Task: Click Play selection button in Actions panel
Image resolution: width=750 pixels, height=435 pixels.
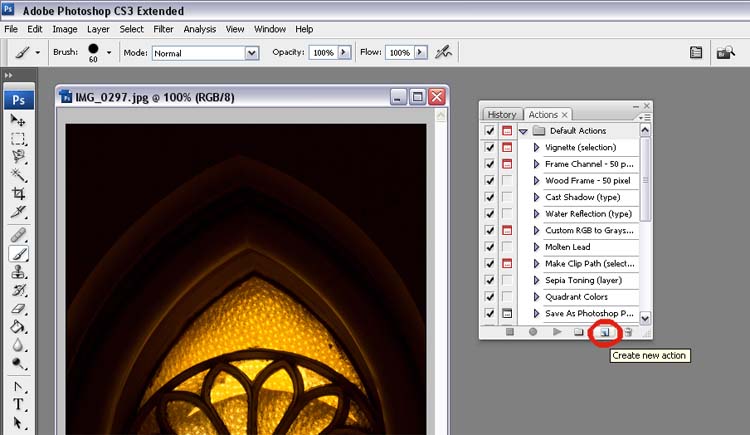Action: click(x=557, y=332)
